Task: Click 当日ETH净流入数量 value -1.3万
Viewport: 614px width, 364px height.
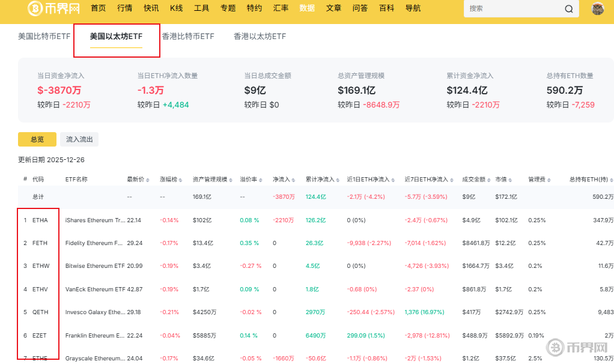Action: coord(151,91)
